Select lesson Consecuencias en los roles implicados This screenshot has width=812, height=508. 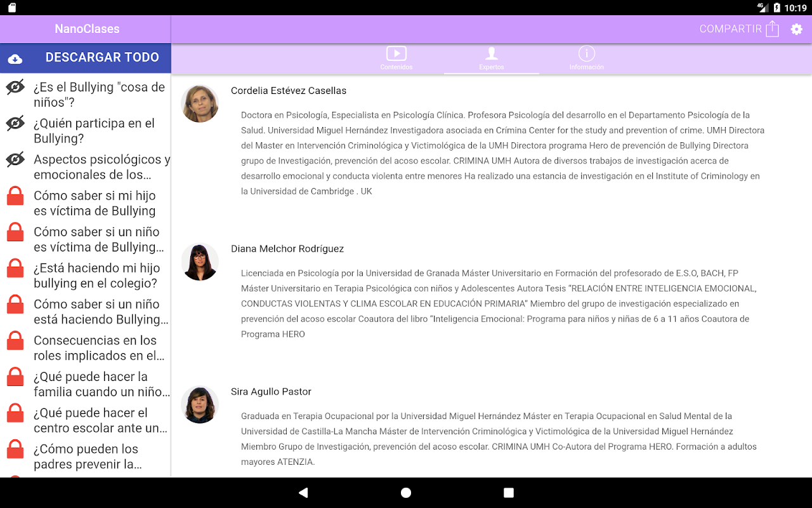(99, 348)
